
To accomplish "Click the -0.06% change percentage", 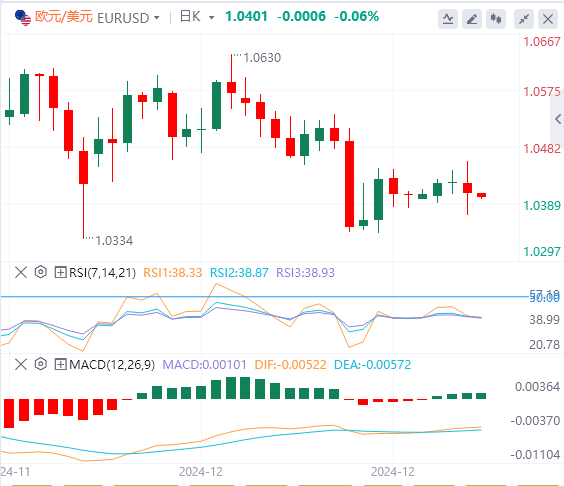I will click(356, 17).
